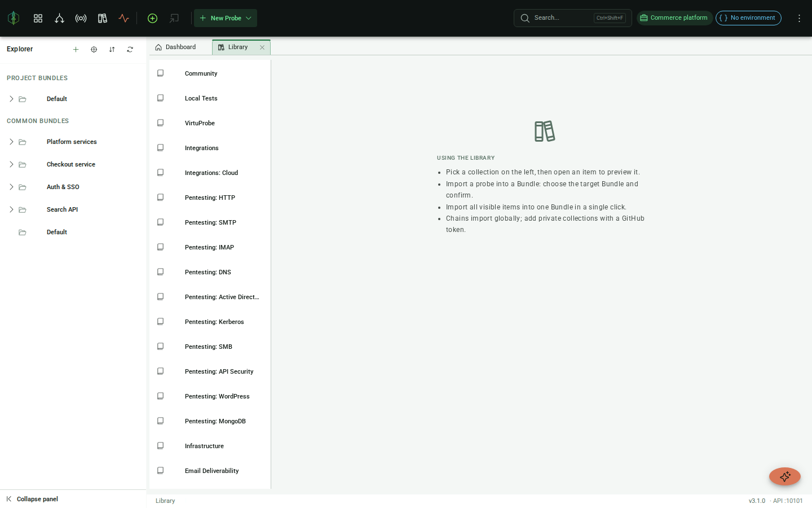812x508 pixels.
Task: Click the No environment selector
Action: coord(748,18)
